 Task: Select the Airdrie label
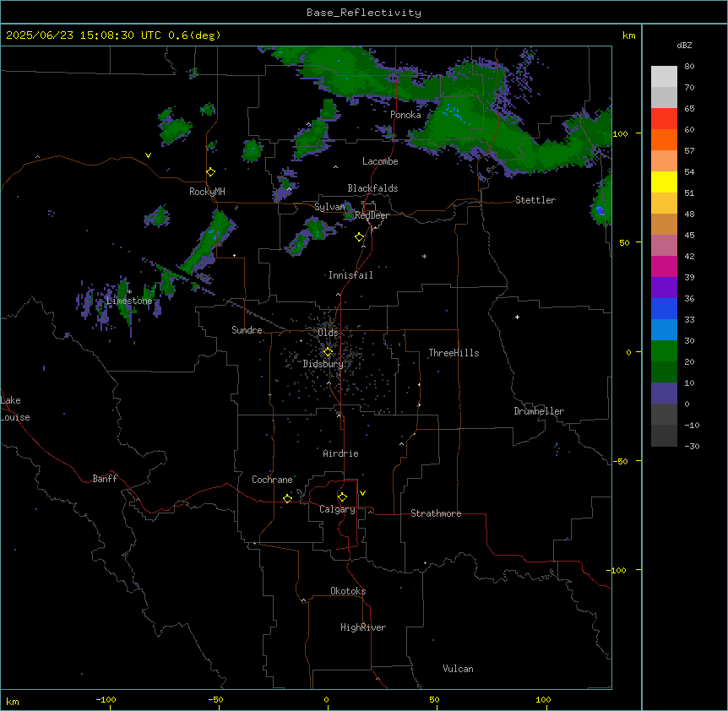coord(340,453)
